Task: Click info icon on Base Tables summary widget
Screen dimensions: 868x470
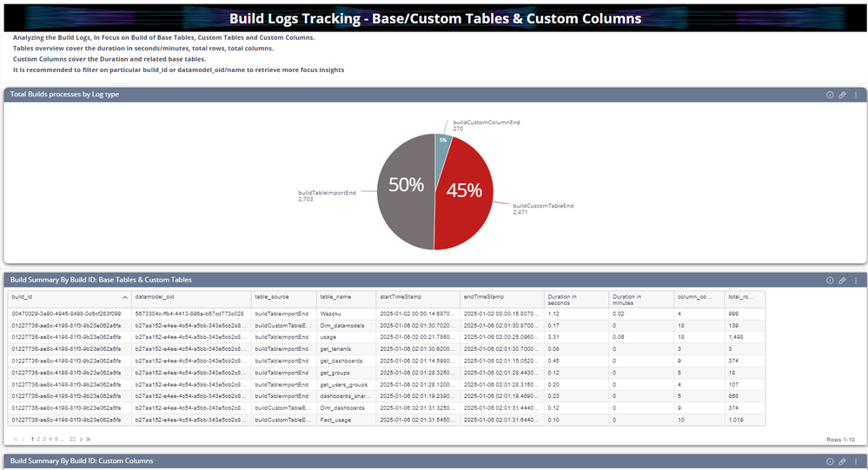Action: pos(830,281)
